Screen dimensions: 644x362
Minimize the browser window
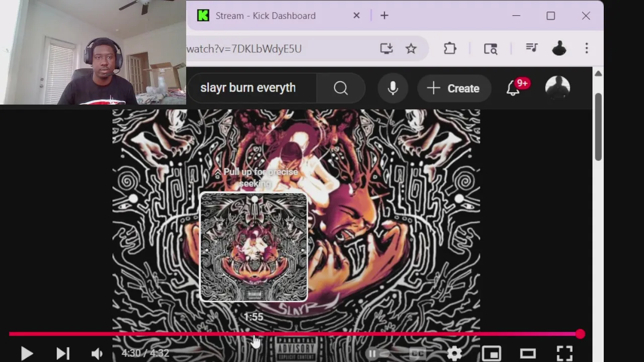pyautogui.click(x=516, y=16)
